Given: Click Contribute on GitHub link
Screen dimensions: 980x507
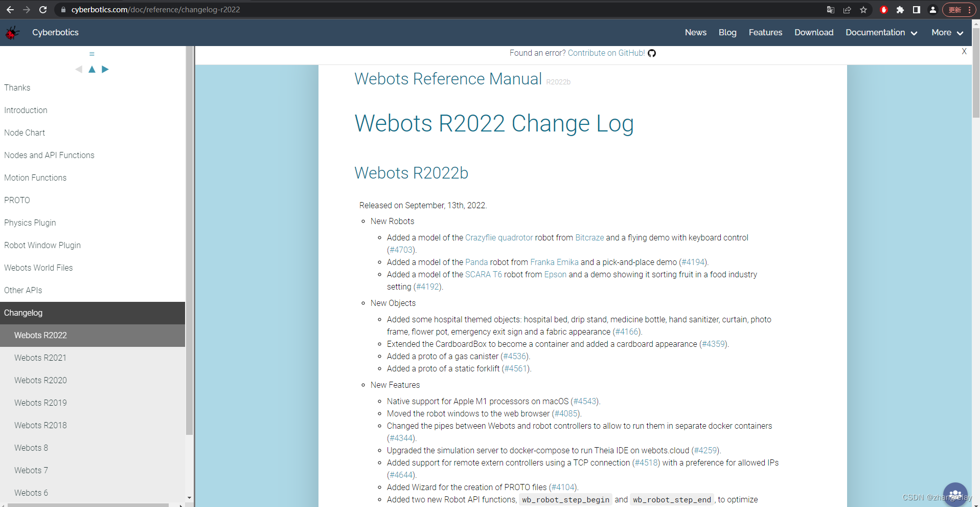Looking at the screenshot, I should pyautogui.click(x=606, y=53).
